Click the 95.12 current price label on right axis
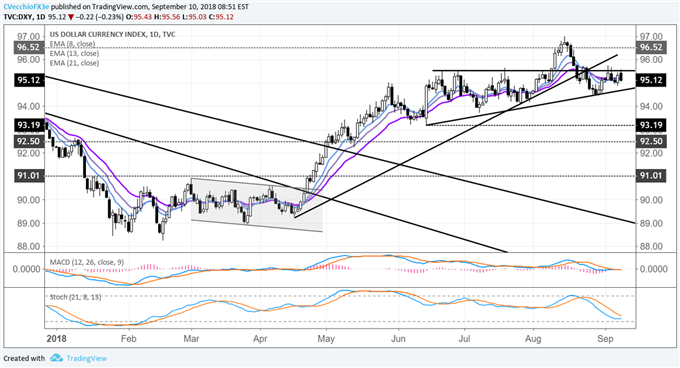Image resolution: width=680 pixels, height=368 pixels. coord(651,80)
